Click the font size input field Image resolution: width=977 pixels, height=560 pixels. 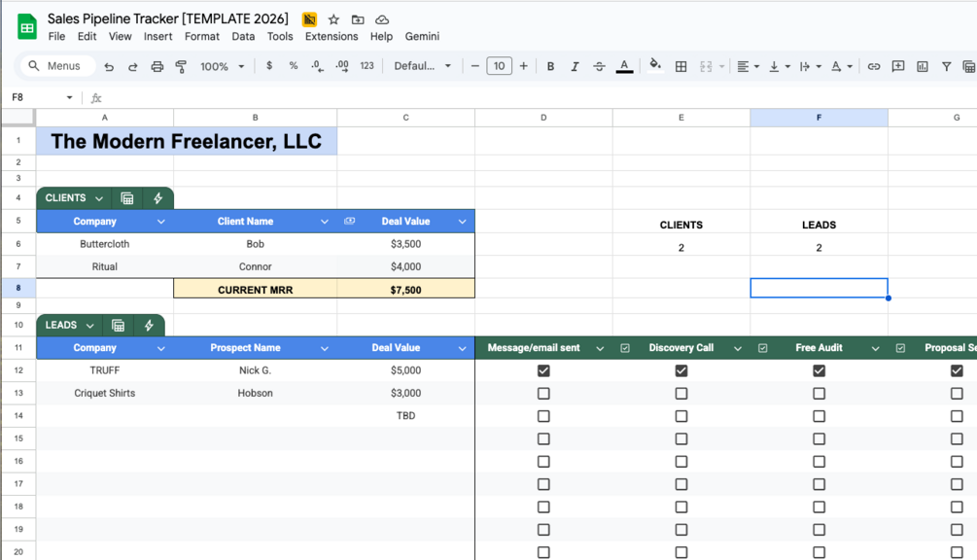point(499,66)
